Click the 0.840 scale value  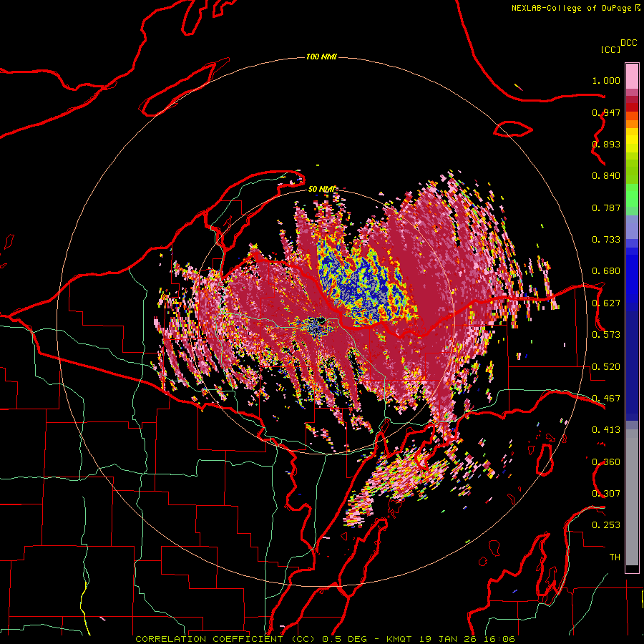[x=606, y=176]
